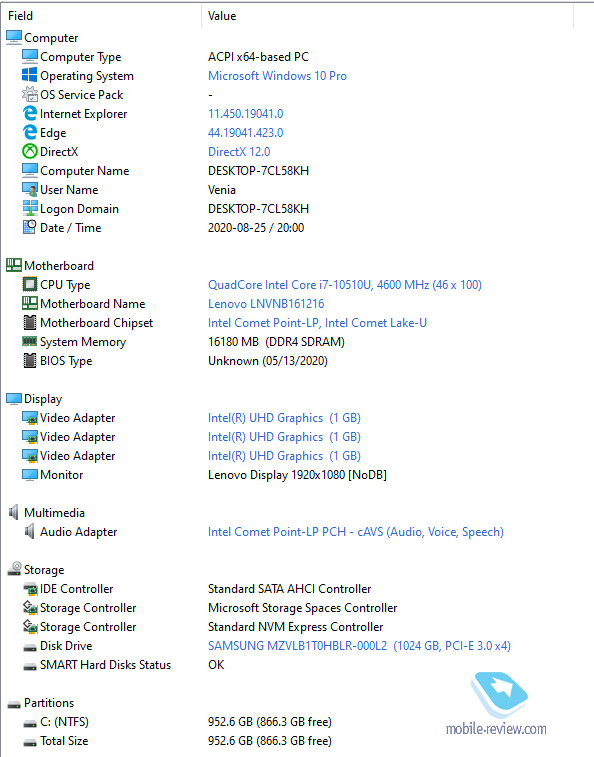This screenshot has width=594, height=757.
Task: Select the Multimedia group label
Action: click(54, 513)
